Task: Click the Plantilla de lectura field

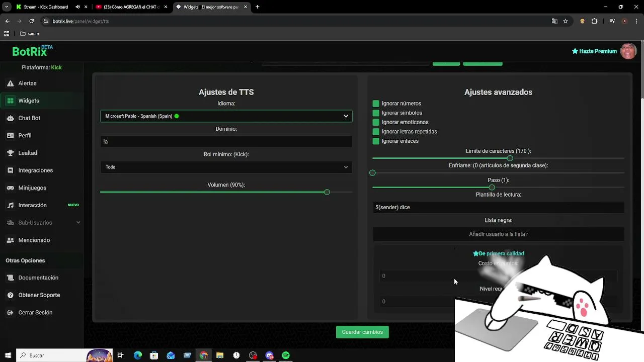Action: pyautogui.click(x=498, y=207)
